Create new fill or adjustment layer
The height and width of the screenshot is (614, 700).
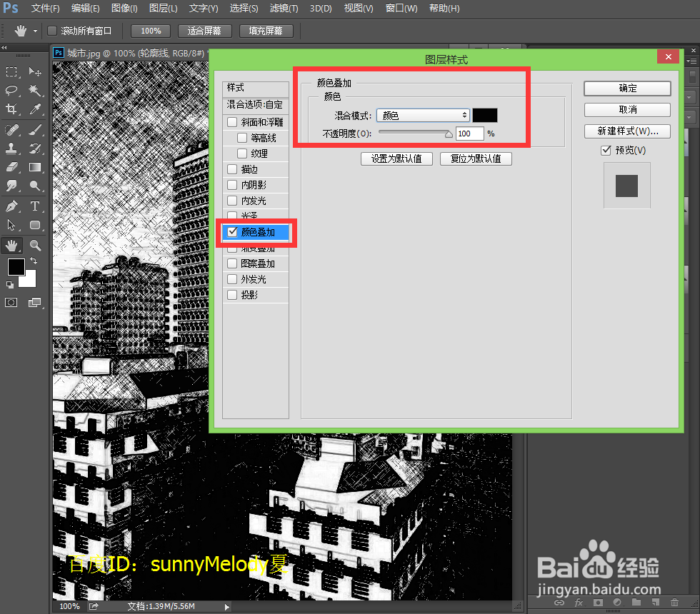click(x=617, y=603)
